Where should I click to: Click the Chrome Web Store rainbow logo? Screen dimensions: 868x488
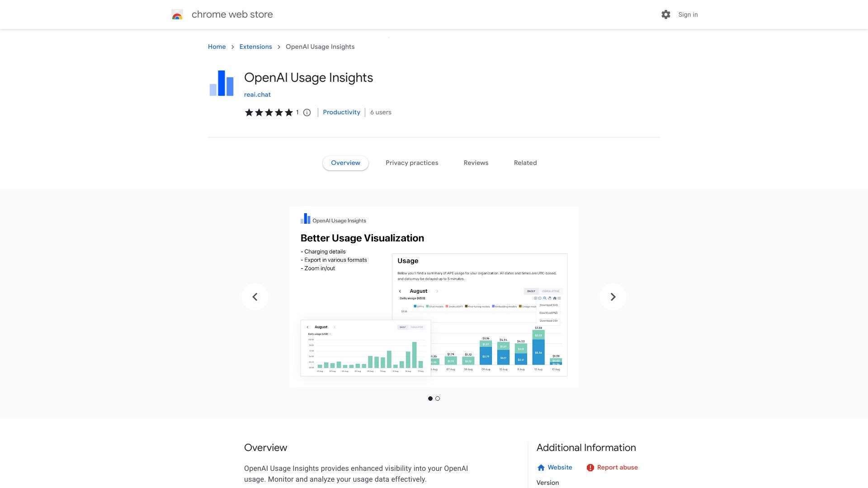click(177, 14)
